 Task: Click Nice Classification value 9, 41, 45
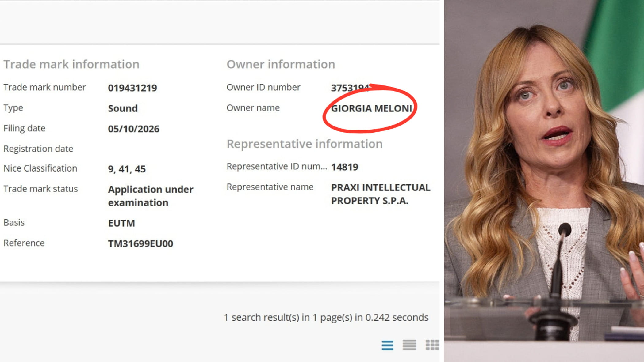pos(127,169)
